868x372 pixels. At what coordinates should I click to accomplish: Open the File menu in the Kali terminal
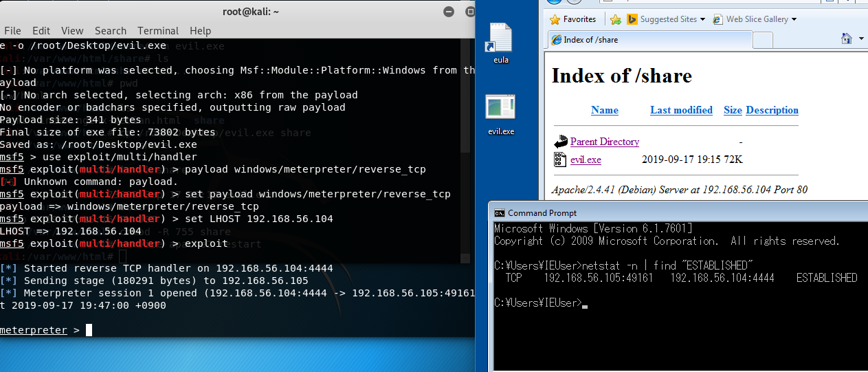pos(12,31)
